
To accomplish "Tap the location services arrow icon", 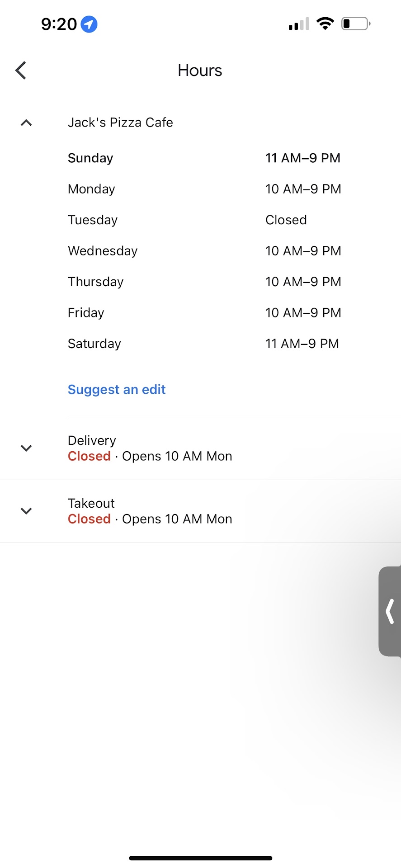I will pos(89,24).
